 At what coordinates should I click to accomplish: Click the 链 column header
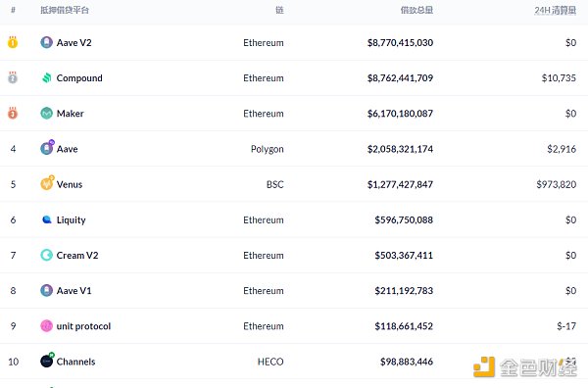coord(279,10)
